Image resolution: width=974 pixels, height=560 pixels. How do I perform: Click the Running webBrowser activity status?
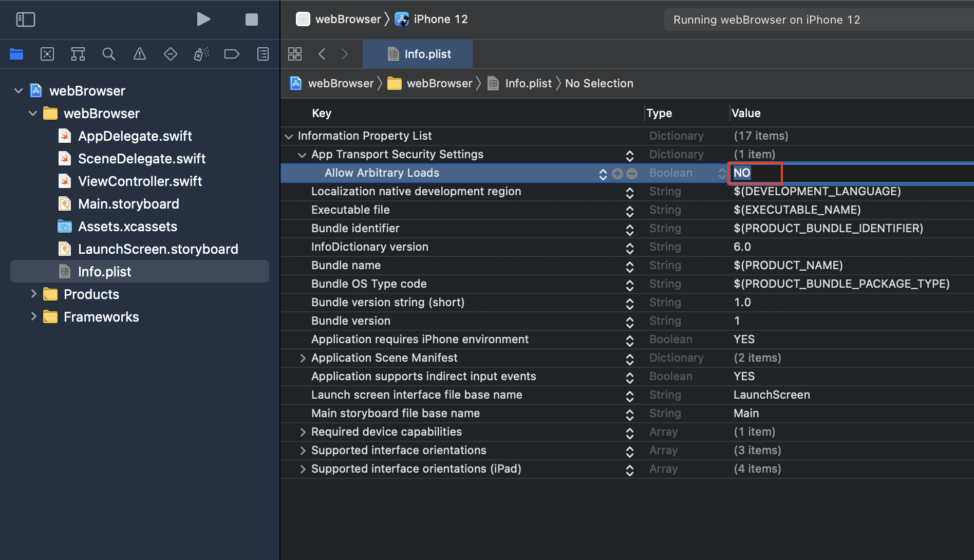click(x=819, y=20)
